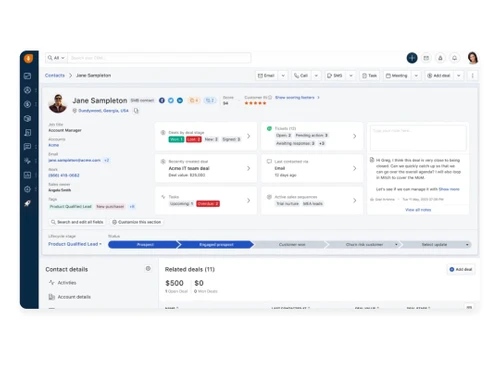
Task: Expand the Tickets card chevron
Action: [355, 136]
